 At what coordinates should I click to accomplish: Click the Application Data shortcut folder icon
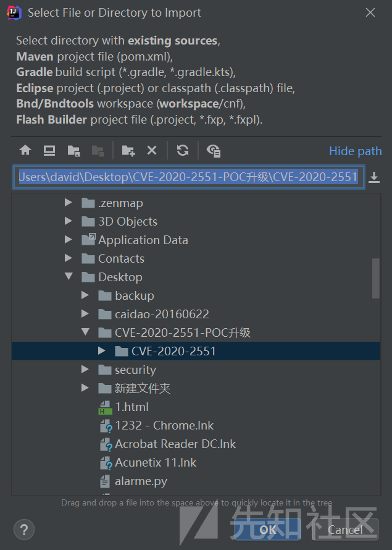88,240
